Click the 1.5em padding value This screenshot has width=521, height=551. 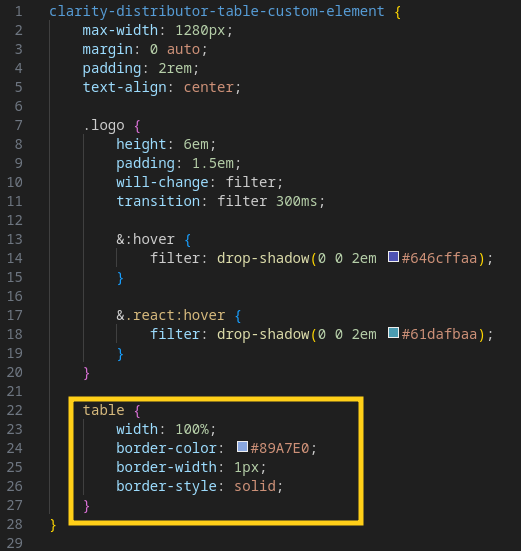point(212,163)
